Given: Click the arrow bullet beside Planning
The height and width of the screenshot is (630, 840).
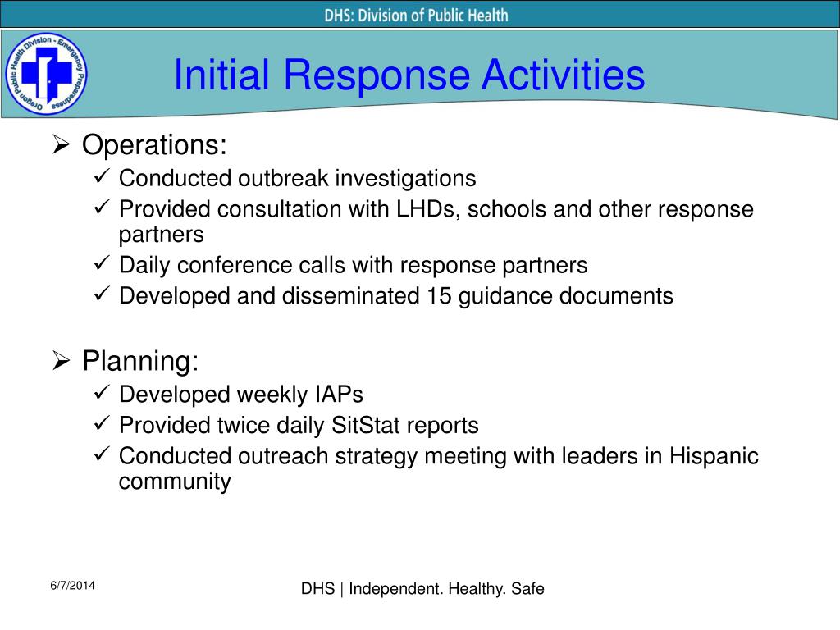Looking at the screenshot, I should tap(61, 361).
